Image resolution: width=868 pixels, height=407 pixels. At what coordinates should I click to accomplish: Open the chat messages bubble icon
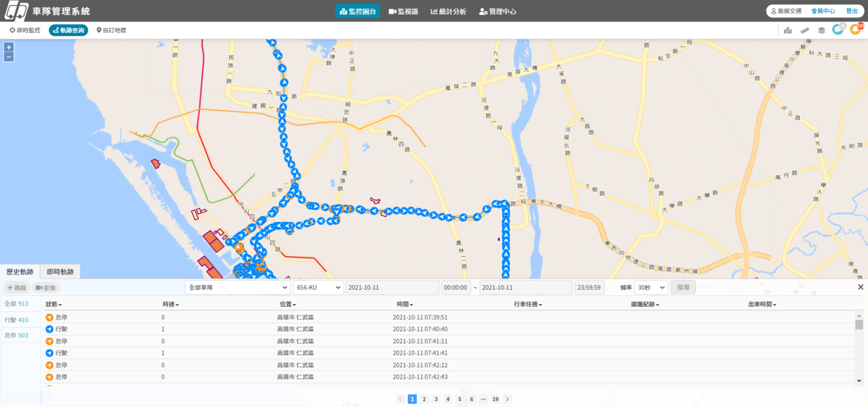837,30
